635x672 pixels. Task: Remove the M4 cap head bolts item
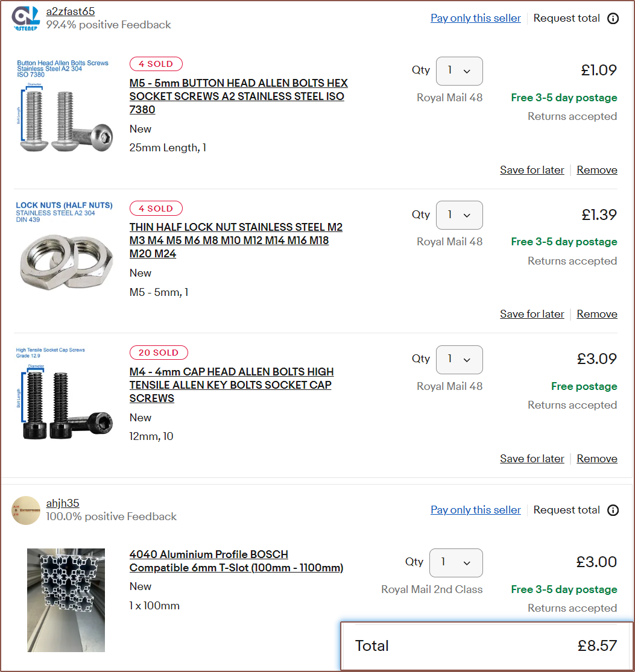pyautogui.click(x=596, y=459)
